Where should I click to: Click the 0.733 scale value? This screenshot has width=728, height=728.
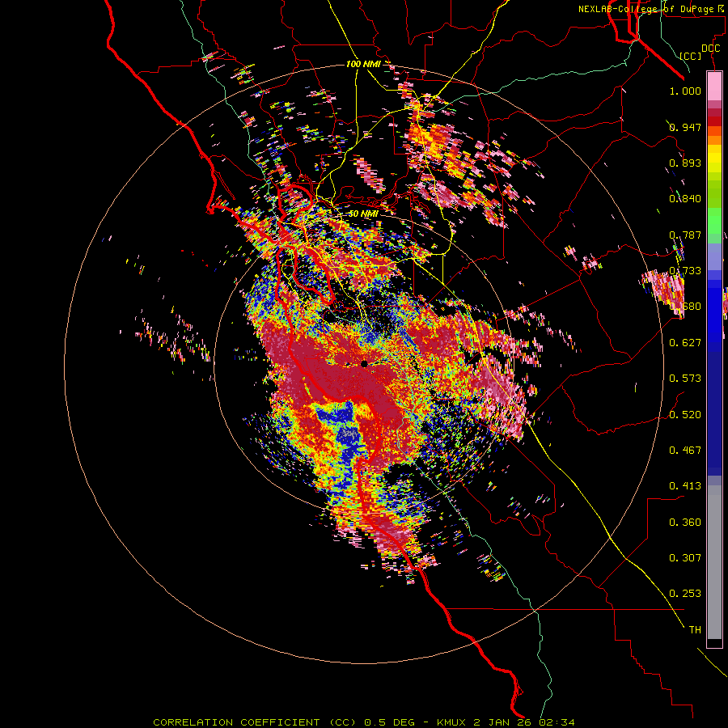pos(685,271)
